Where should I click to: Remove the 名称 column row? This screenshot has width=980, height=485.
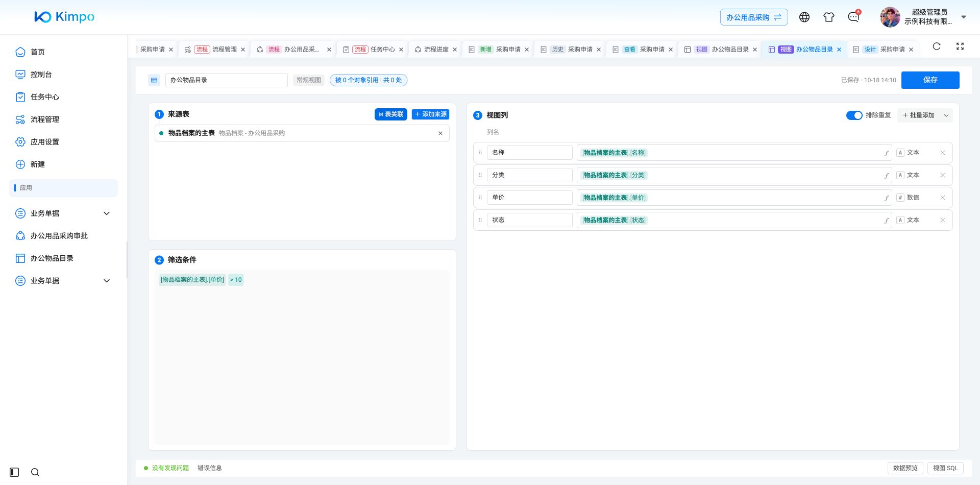pos(943,153)
